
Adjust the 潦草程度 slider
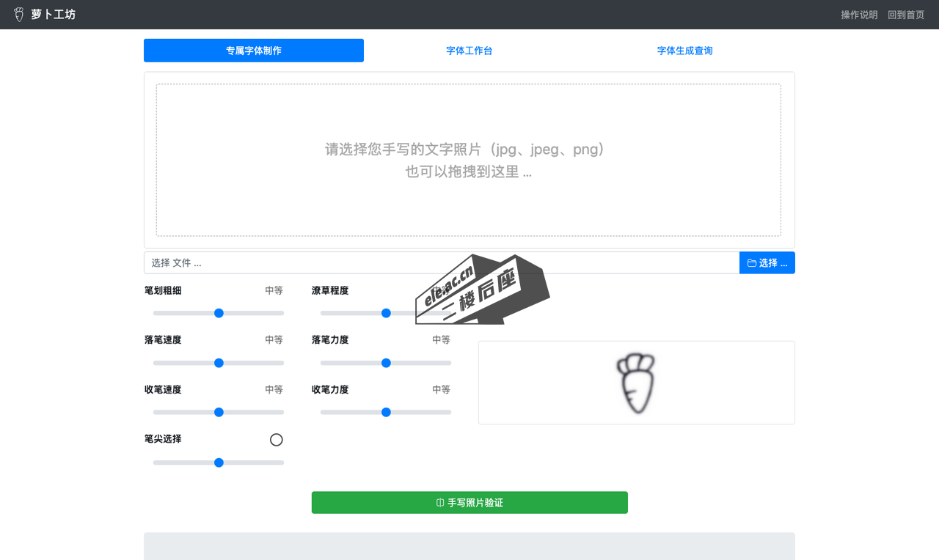click(386, 313)
